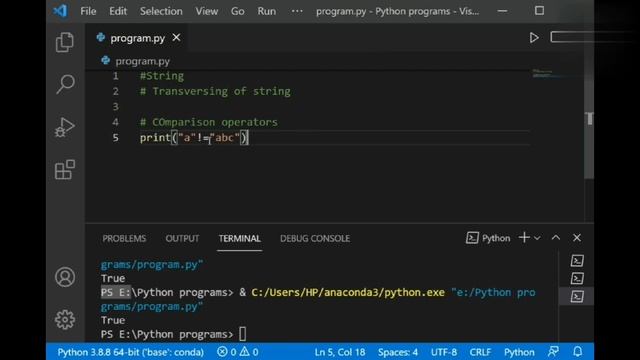Screen dimensions: 640x360
Task: Run Python file with play button
Action: pyautogui.click(x=534, y=38)
